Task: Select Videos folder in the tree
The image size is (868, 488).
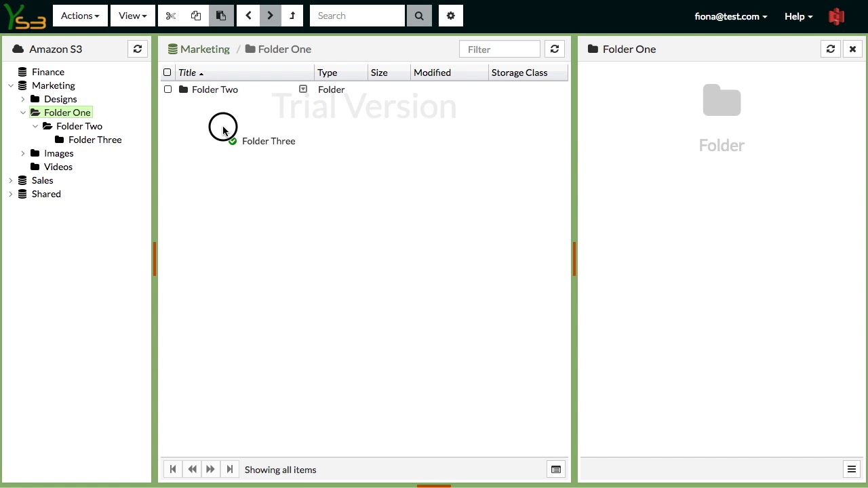Action: point(58,167)
